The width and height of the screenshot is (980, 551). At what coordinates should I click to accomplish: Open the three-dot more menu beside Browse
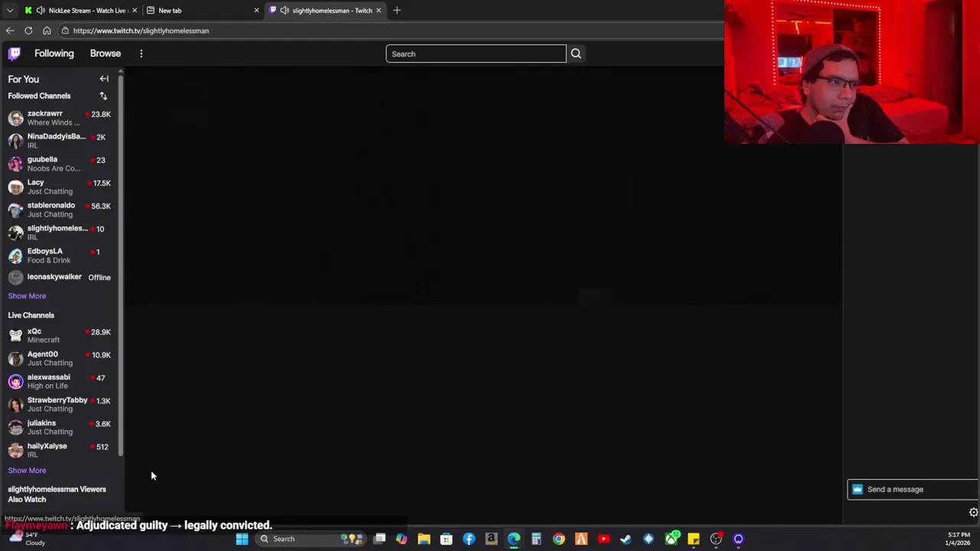[x=141, y=54]
